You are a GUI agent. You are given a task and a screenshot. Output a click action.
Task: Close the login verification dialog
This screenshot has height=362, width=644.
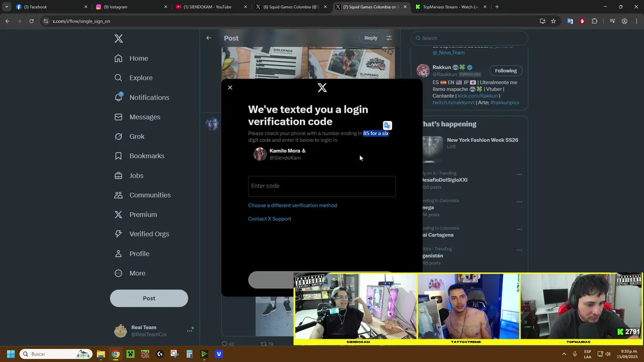230,87
